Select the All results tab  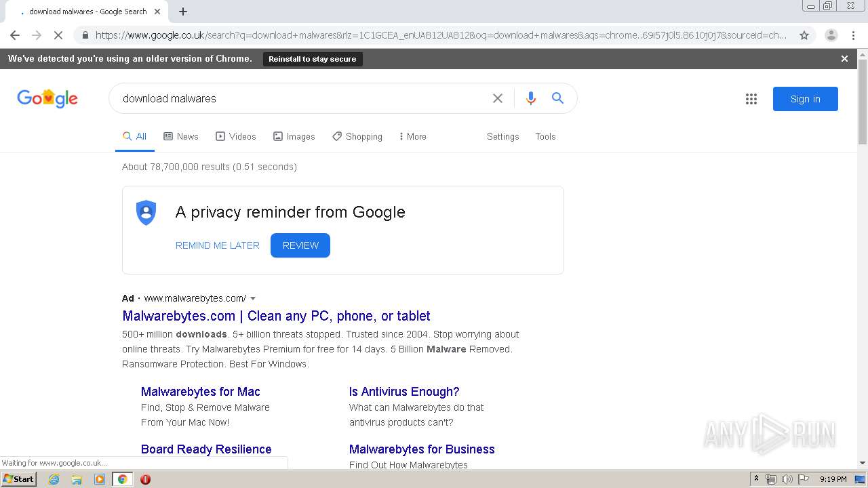[135, 136]
